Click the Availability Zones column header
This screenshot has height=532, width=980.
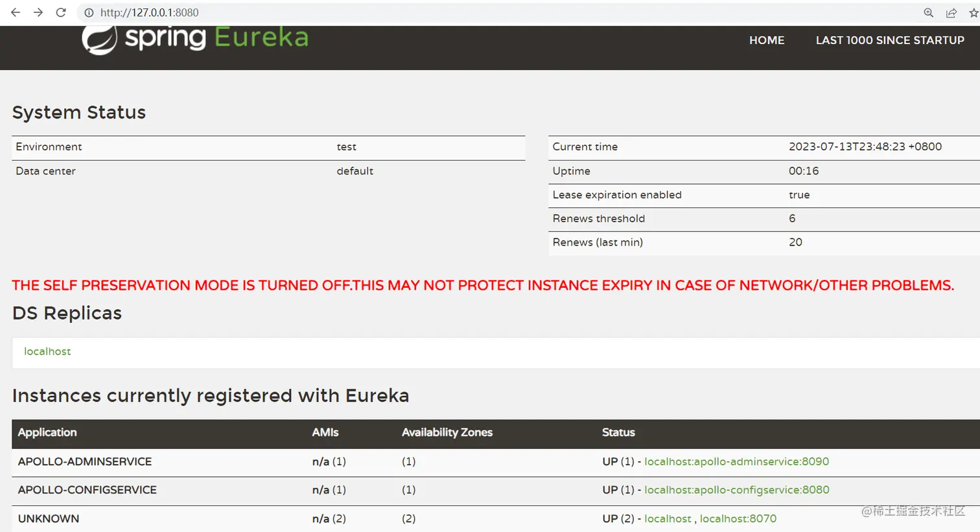[x=447, y=432]
